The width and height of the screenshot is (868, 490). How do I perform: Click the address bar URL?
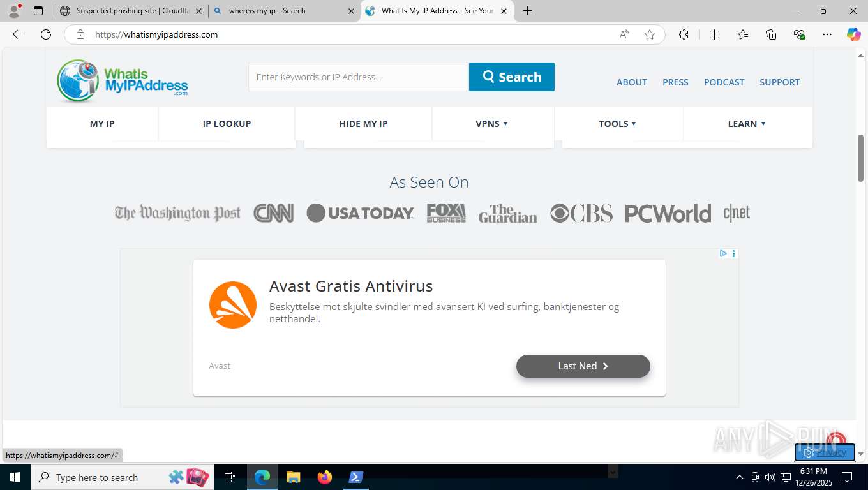click(156, 34)
